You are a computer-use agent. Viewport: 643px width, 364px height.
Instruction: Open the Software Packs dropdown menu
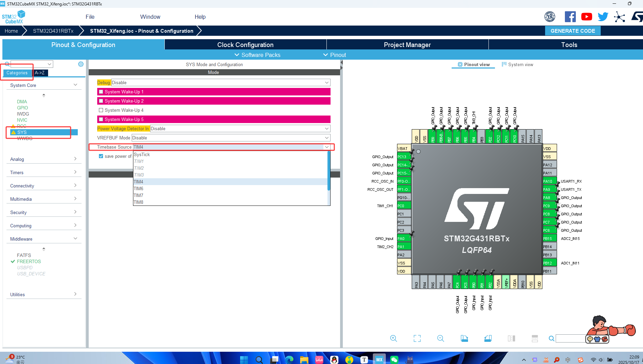[257, 55]
